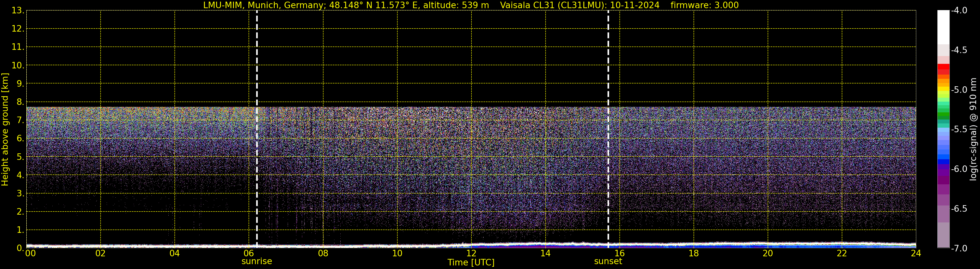Image resolution: width=980 pixels, height=269 pixels.
Task: Select the 12 hour tick on the time axis
Action: pos(471,253)
